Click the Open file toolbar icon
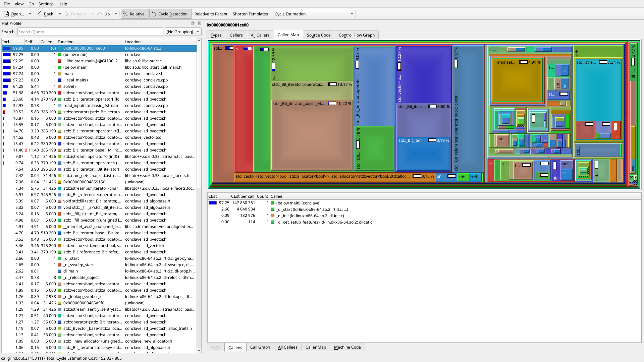Screen dimensions: 644x362 pyautogui.click(x=6, y=14)
